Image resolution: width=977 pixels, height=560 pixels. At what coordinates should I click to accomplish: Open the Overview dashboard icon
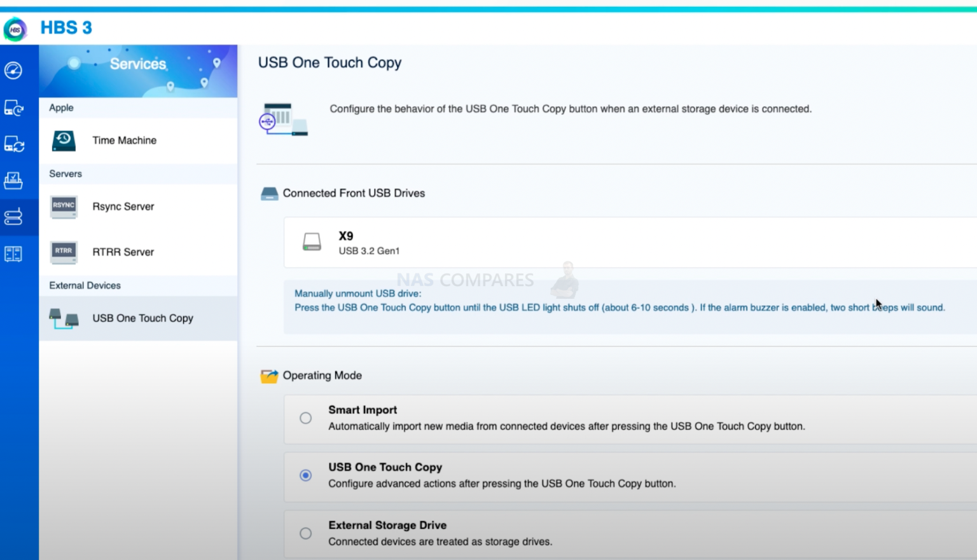tap(14, 70)
